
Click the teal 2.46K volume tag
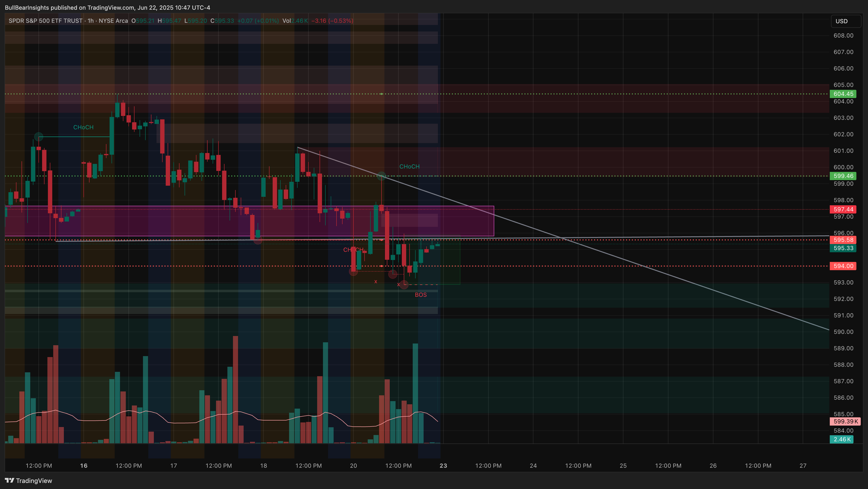click(841, 439)
